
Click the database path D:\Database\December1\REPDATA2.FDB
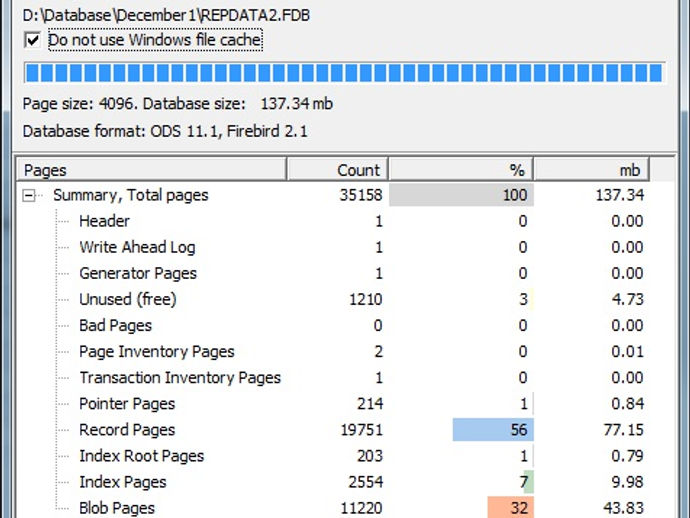pos(166,15)
